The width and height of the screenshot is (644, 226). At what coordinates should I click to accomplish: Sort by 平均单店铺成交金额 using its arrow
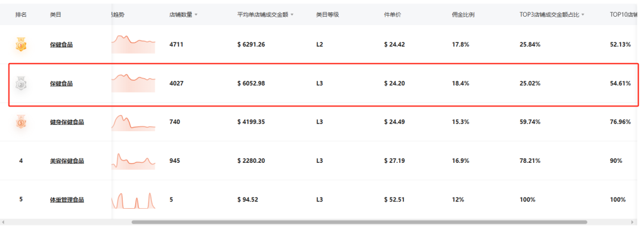click(292, 15)
